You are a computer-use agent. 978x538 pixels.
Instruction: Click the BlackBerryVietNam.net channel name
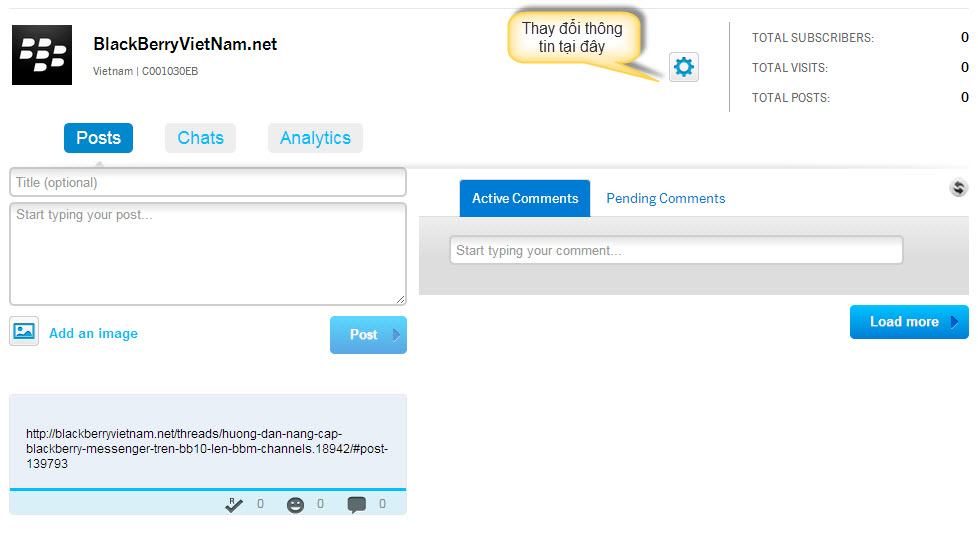(185, 44)
